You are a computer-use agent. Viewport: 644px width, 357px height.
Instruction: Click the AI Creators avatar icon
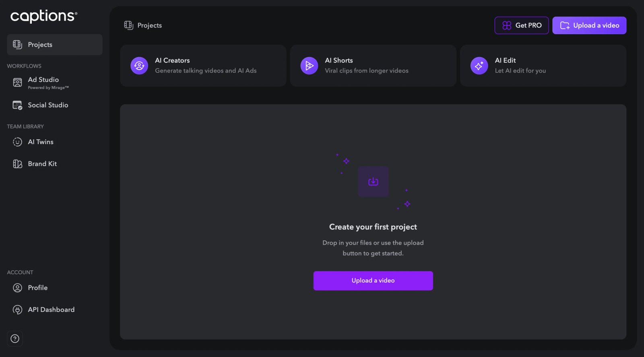click(139, 66)
